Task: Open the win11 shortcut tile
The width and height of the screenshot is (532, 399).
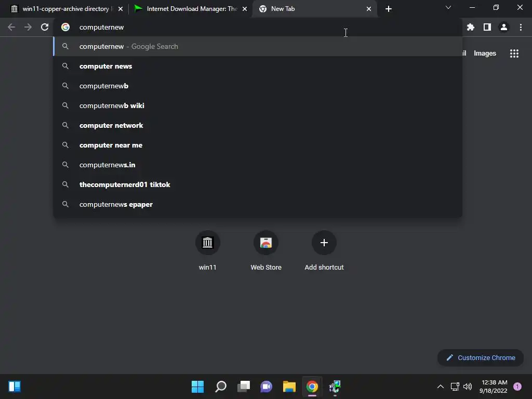Action: [x=208, y=251]
